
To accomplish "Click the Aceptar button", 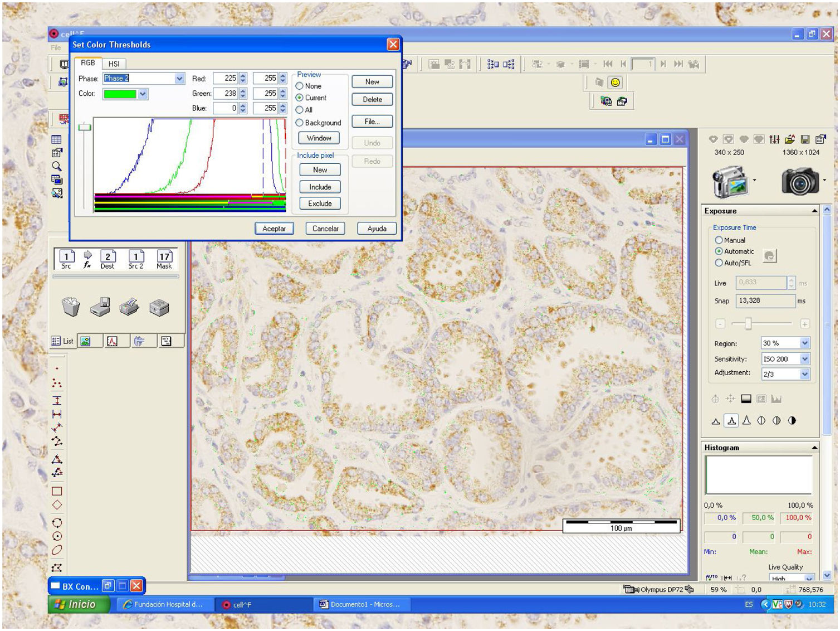I will click(x=274, y=229).
